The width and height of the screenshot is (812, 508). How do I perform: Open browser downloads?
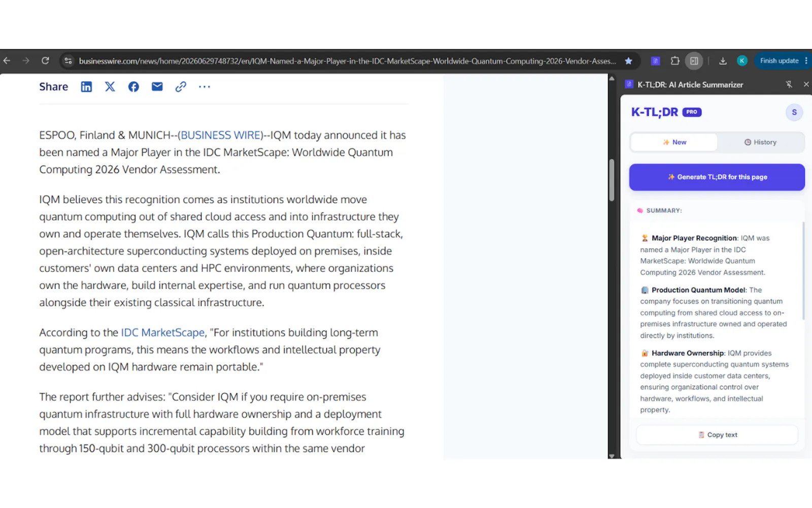coord(723,61)
